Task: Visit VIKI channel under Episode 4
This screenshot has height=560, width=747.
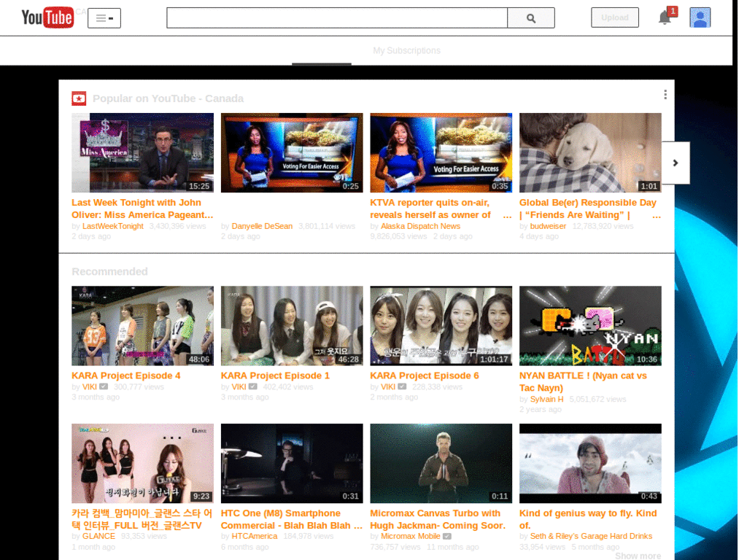Action: click(x=90, y=386)
